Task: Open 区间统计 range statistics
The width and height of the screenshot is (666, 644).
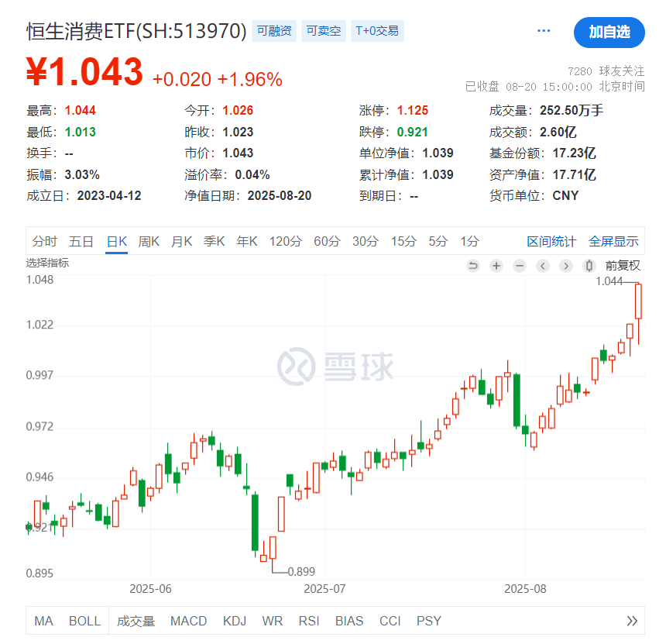Action: pos(551,242)
